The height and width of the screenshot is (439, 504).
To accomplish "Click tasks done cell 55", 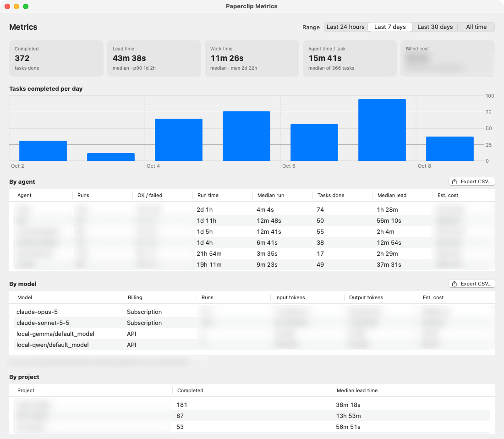I will coord(320,232).
